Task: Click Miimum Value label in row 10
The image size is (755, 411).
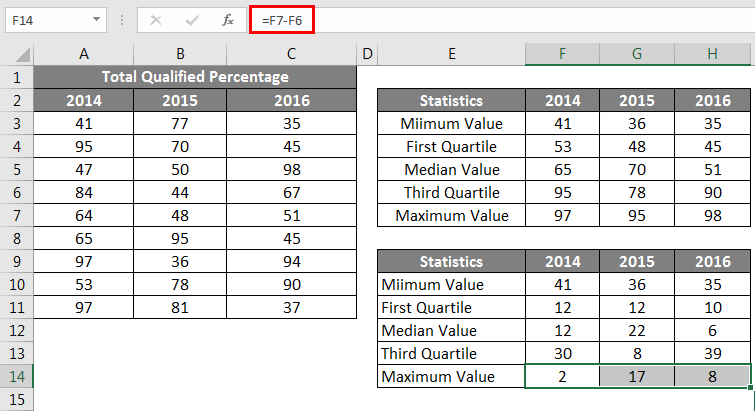Action: pos(452,284)
